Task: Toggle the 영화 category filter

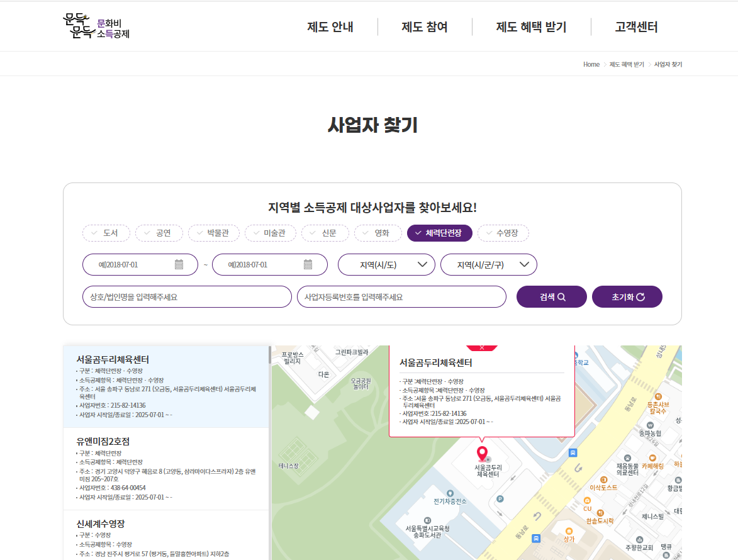Action: (x=378, y=233)
